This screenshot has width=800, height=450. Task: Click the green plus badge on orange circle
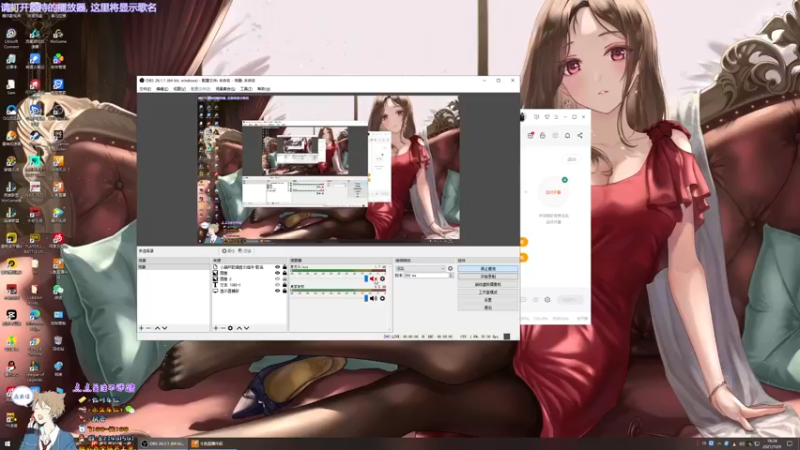pyautogui.click(x=564, y=180)
